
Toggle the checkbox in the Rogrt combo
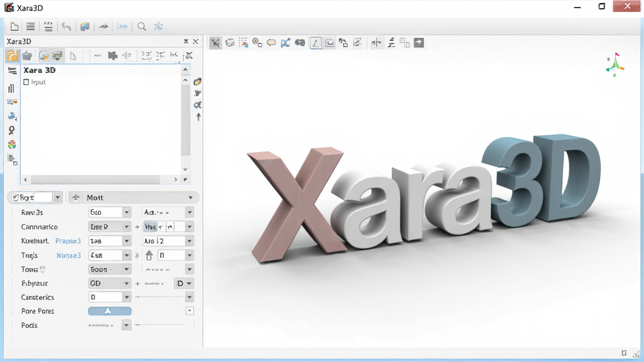pyautogui.click(x=16, y=198)
